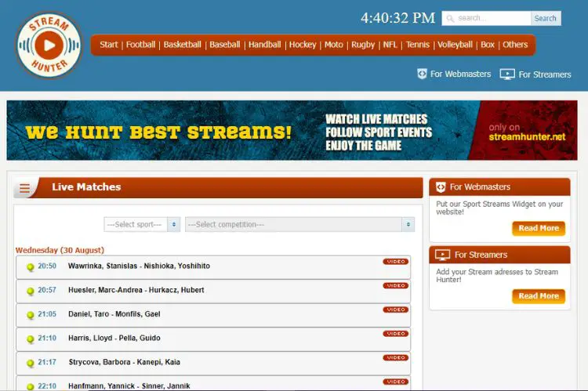Screen dimensions: 588x391
Task: Click the shield icon beside header For Webmasters
Action: click(422, 74)
